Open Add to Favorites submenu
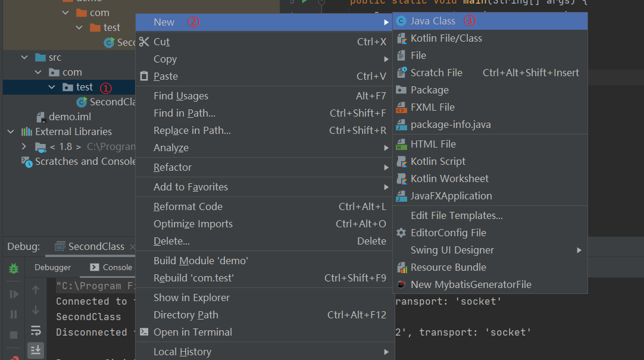This screenshot has height=360, width=644. [x=265, y=187]
